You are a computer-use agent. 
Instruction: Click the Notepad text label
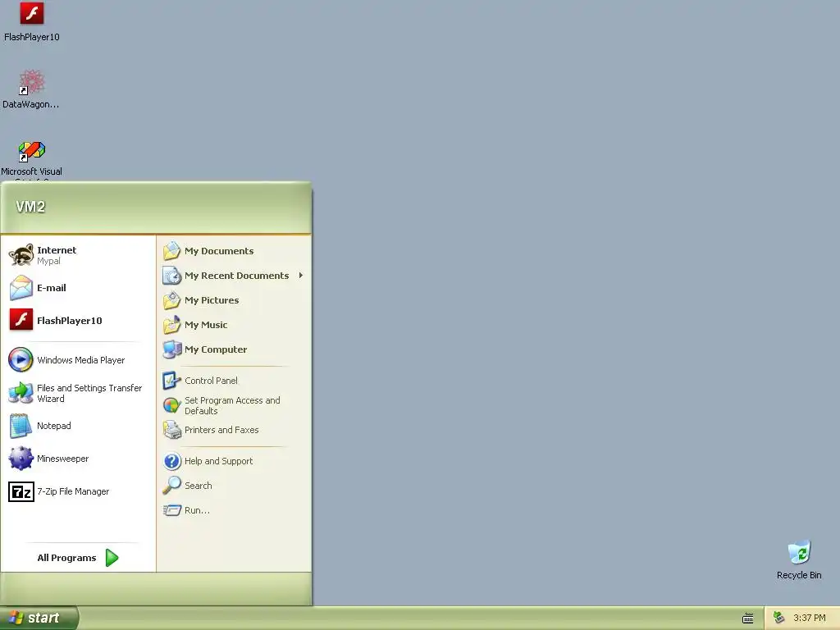pyautogui.click(x=53, y=426)
